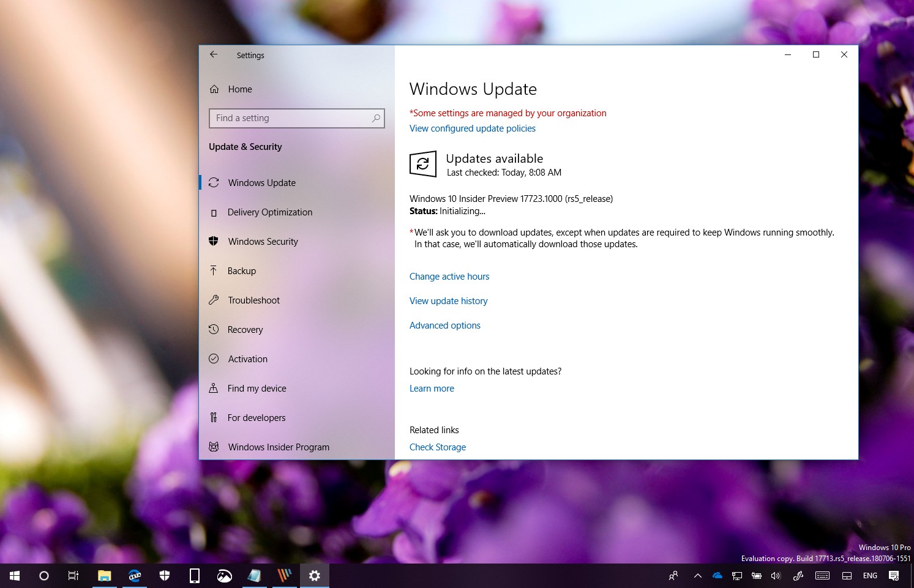Viewport: 914px width, 588px height.
Task: Select Home in the Settings sidebar
Action: [239, 89]
